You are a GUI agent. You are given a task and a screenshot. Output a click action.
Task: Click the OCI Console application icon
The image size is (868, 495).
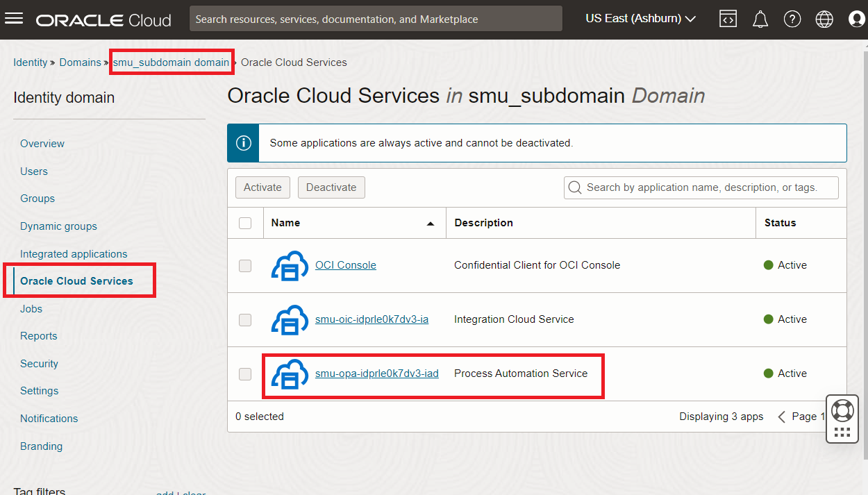pyautogui.click(x=290, y=265)
